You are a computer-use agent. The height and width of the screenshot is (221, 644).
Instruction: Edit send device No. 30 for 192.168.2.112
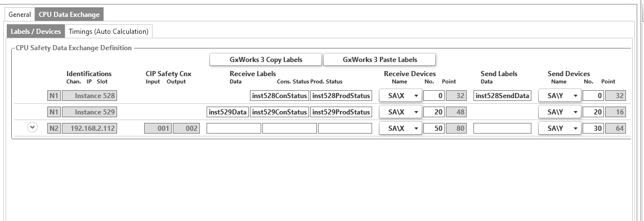593,129
